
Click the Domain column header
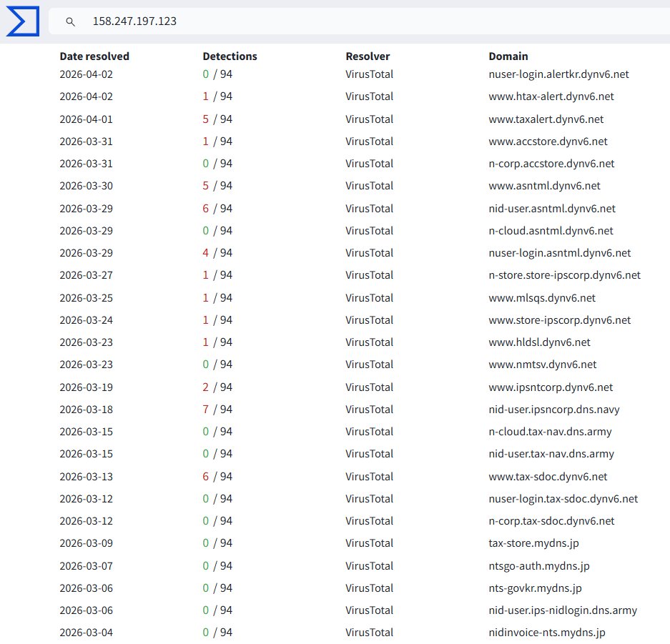pyautogui.click(x=508, y=56)
